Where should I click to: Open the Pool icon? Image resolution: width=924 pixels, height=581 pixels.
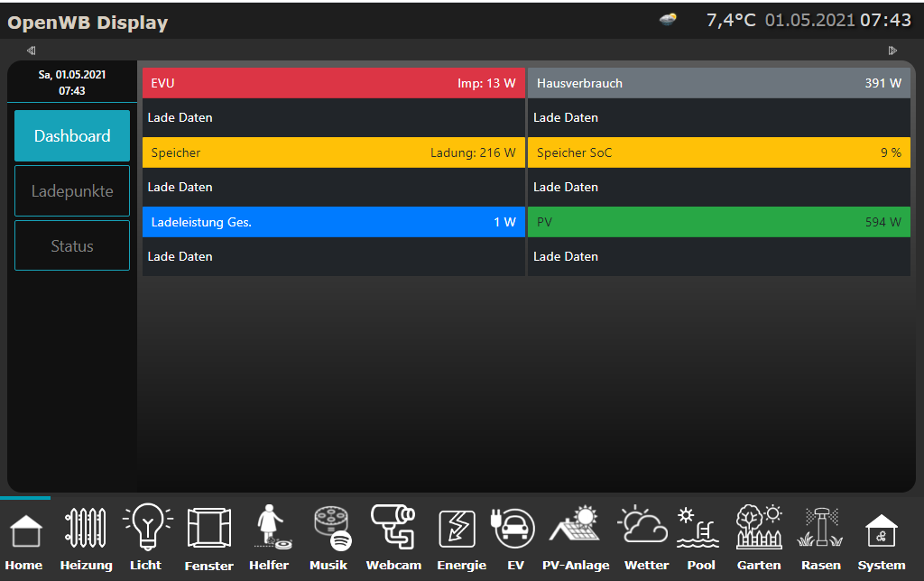pyautogui.click(x=700, y=530)
